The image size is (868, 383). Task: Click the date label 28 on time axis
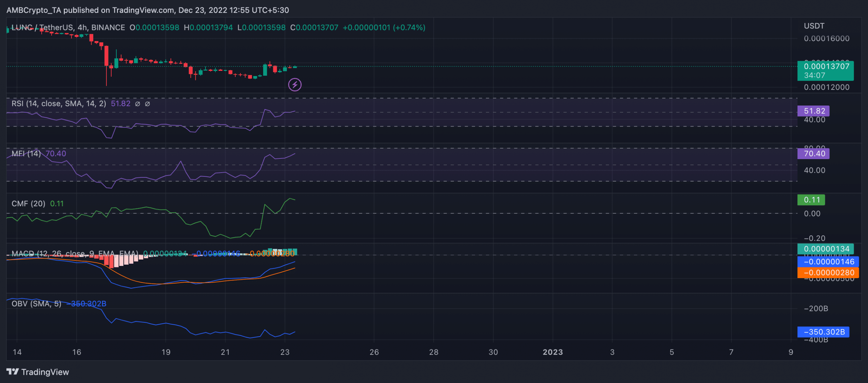[x=434, y=352]
